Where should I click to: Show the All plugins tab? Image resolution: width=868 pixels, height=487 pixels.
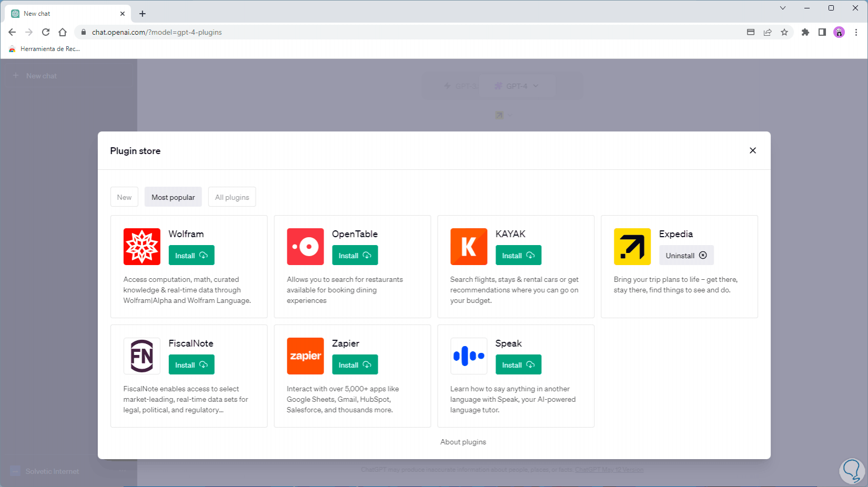click(x=232, y=197)
